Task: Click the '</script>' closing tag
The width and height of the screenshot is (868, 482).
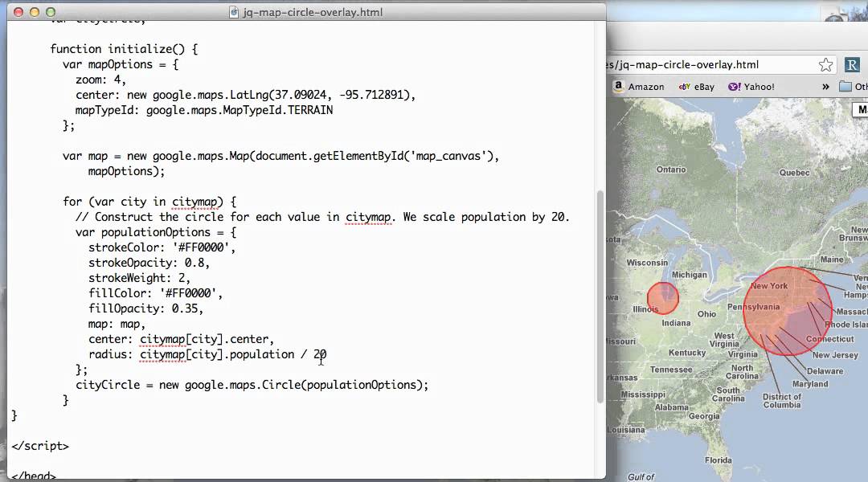Action: (40, 446)
